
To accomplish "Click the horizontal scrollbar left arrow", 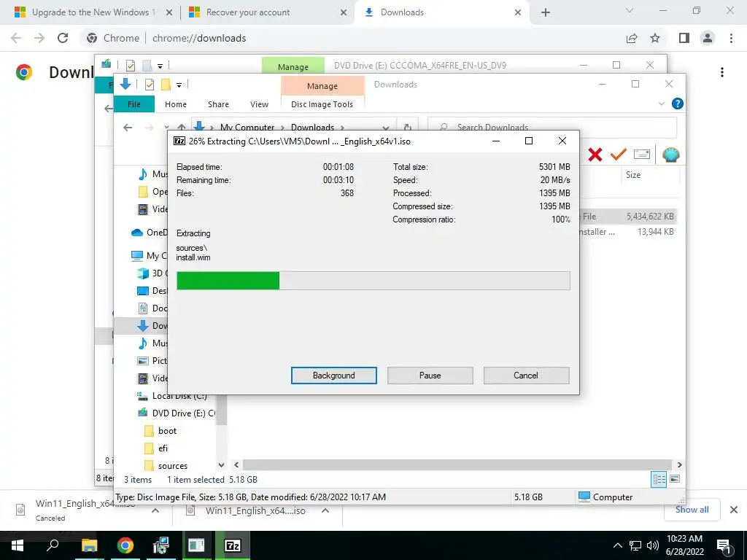I will pos(236,464).
